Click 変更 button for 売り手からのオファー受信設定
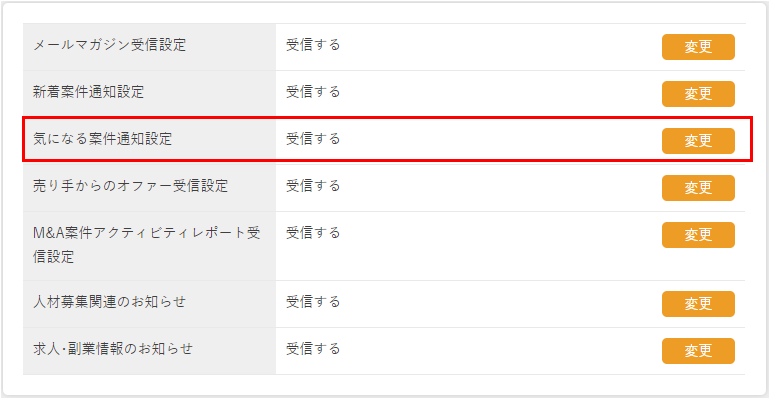The image size is (769, 398). 698,188
